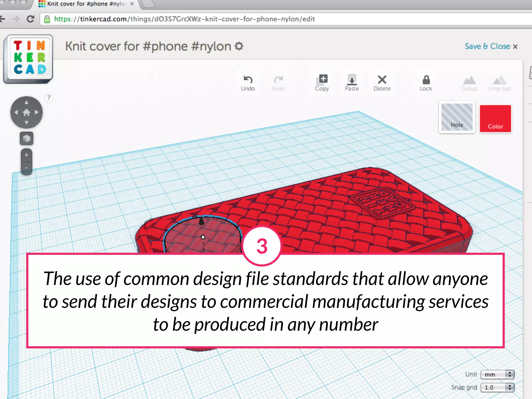Orbit view down arrow
The height and width of the screenshot is (399, 532).
26,123
